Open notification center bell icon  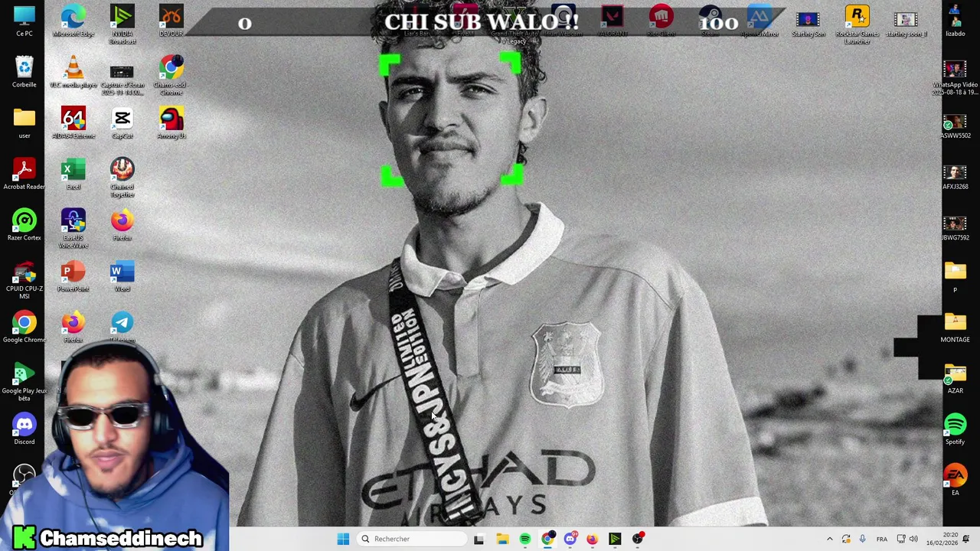pos(966,539)
